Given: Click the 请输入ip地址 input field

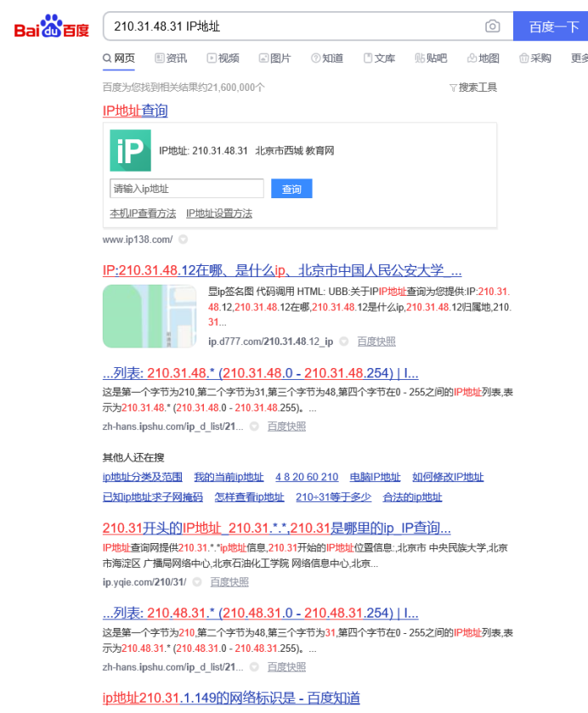Looking at the screenshot, I should [187, 189].
